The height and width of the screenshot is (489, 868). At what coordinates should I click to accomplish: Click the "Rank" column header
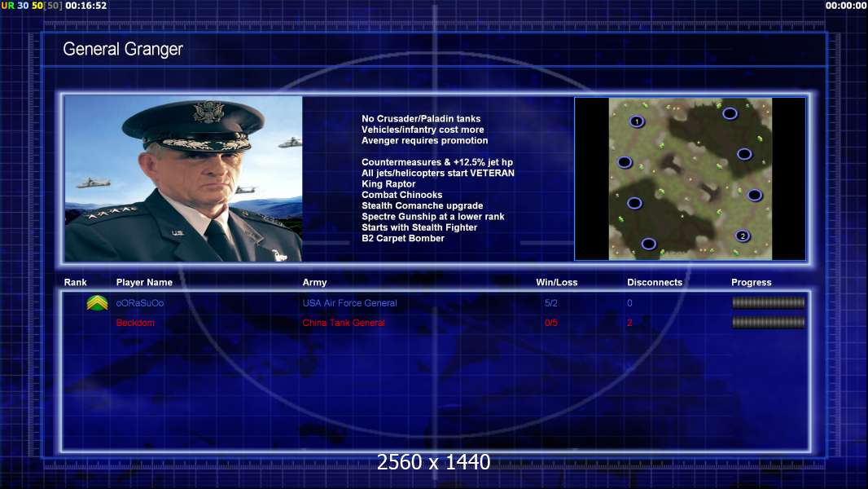(75, 283)
